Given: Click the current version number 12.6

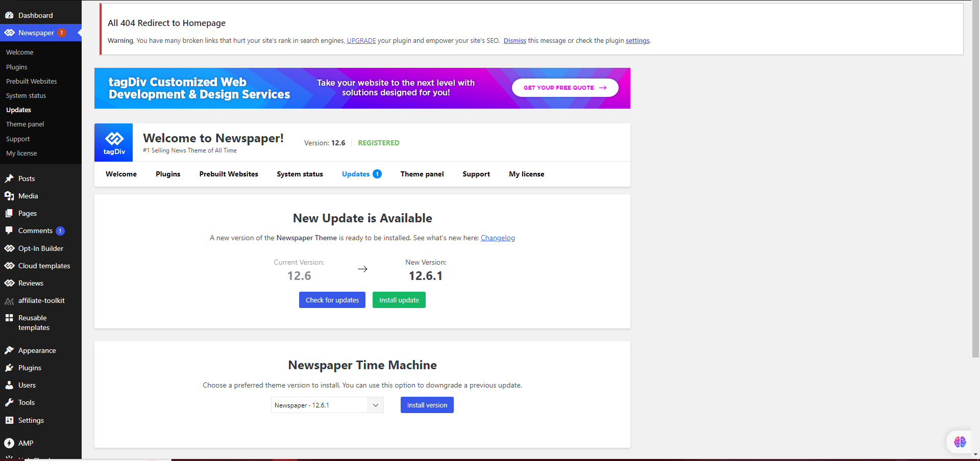Looking at the screenshot, I should (x=299, y=276).
